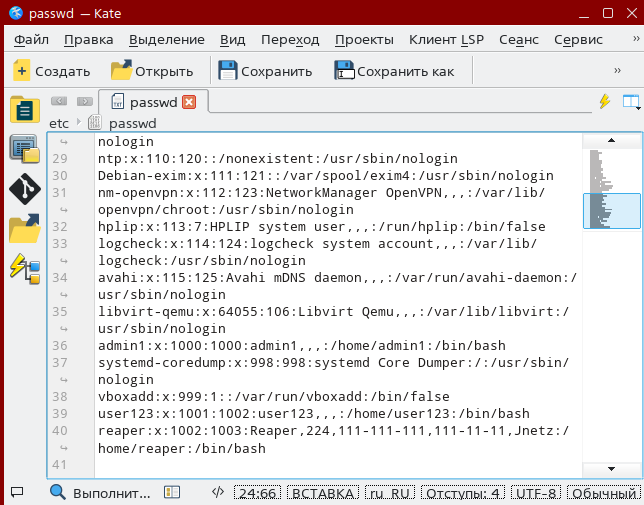The width and height of the screenshot is (644, 505).
Task: Open the Клиент LSP menu
Action: click(x=446, y=39)
